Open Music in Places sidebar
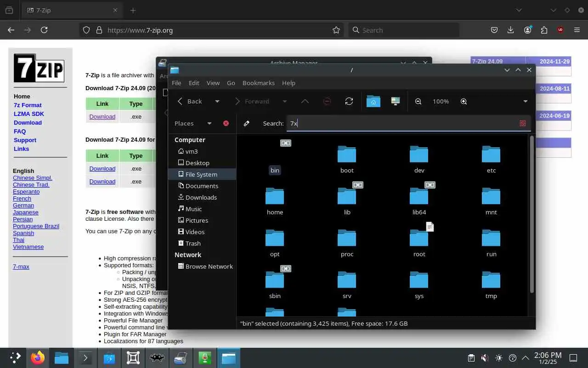588x368 pixels. coord(202,209)
